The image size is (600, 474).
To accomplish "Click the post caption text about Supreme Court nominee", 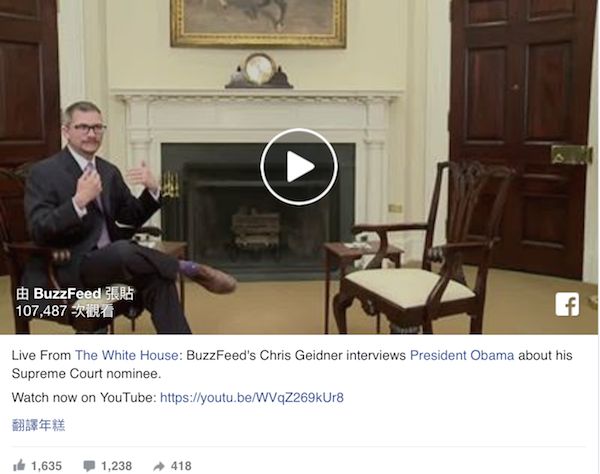I will point(292,365).
